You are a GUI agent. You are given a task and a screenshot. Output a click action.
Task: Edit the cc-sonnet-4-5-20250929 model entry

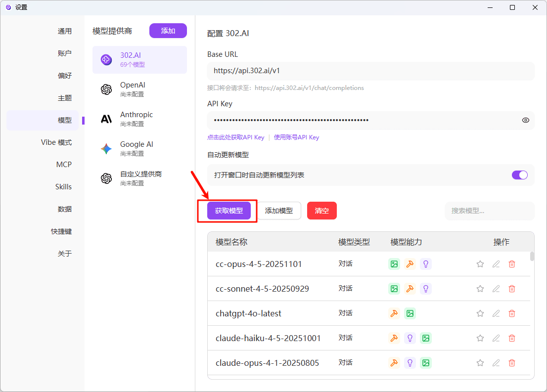(x=496, y=289)
